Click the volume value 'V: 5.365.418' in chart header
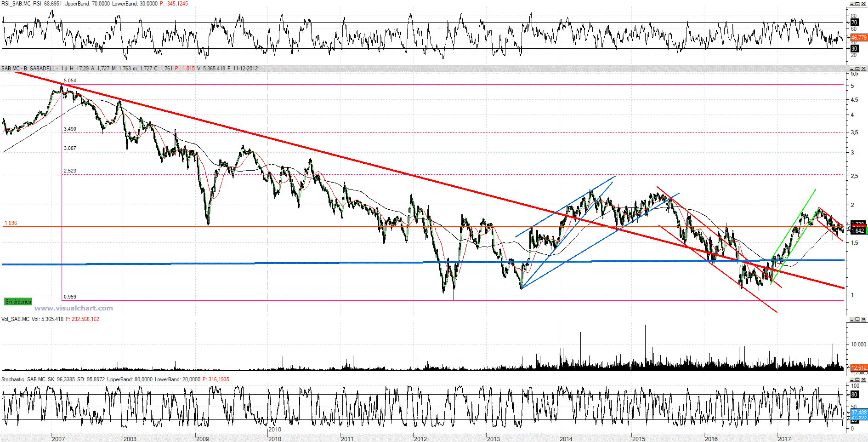Image resolution: width=868 pixels, height=442 pixels. (x=211, y=69)
